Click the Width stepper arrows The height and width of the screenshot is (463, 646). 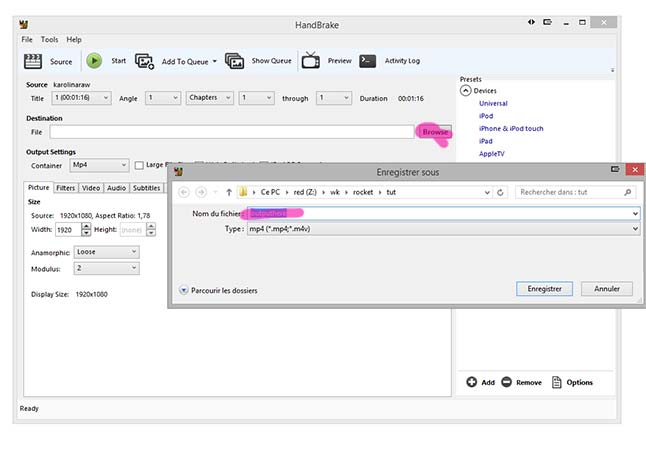pyautogui.click(x=86, y=229)
